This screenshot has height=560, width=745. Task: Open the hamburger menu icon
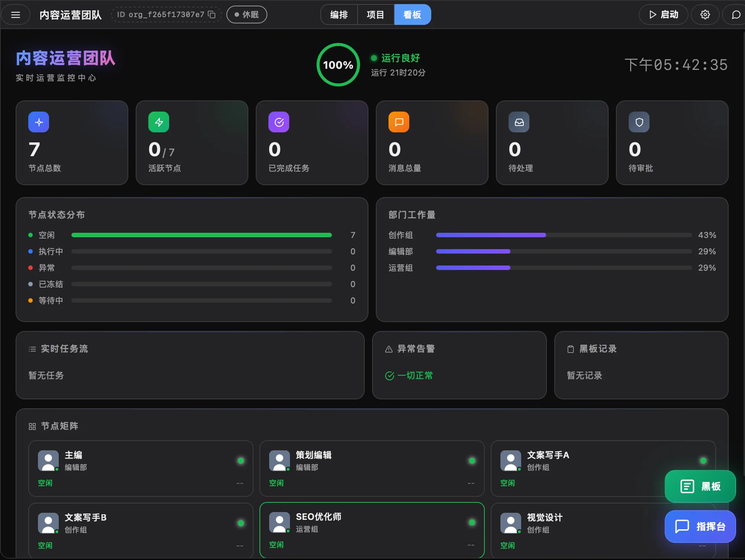pyautogui.click(x=16, y=15)
